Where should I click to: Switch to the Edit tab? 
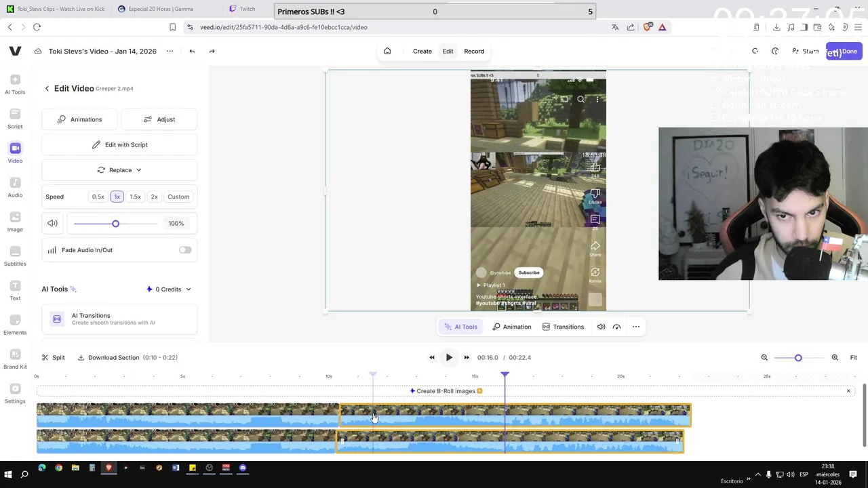448,52
